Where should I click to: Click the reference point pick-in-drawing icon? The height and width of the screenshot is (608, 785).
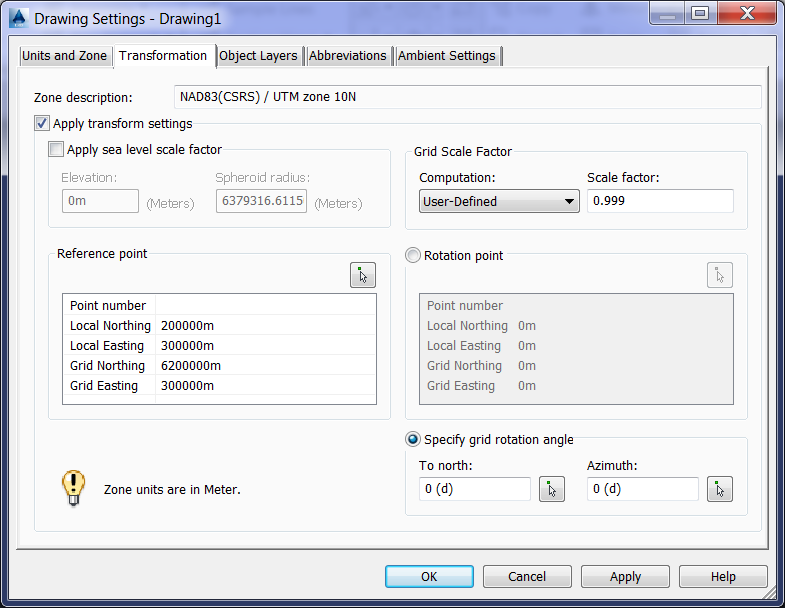[x=362, y=275]
